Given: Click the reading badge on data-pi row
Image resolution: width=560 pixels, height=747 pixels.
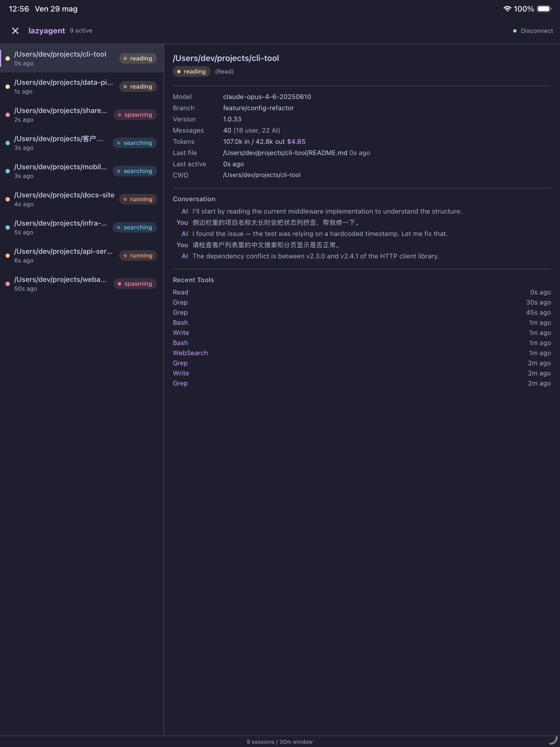Looking at the screenshot, I should coord(138,86).
